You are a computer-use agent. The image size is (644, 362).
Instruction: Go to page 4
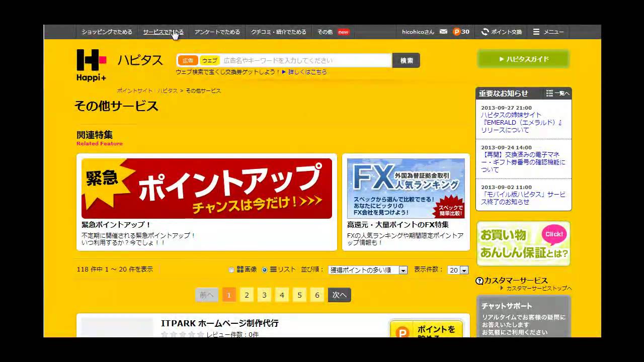282,295
